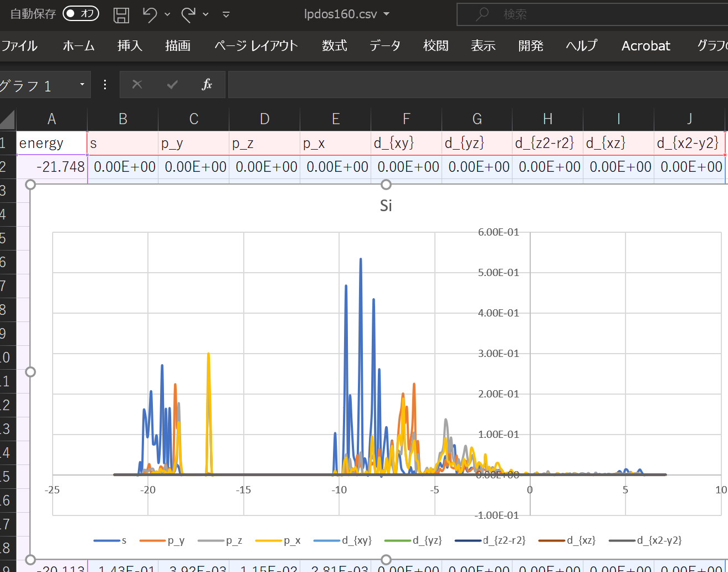Viewport: 728px width, 572px height.
Task: Open the Undo history dropdown arrow
Action: point(167,14)
